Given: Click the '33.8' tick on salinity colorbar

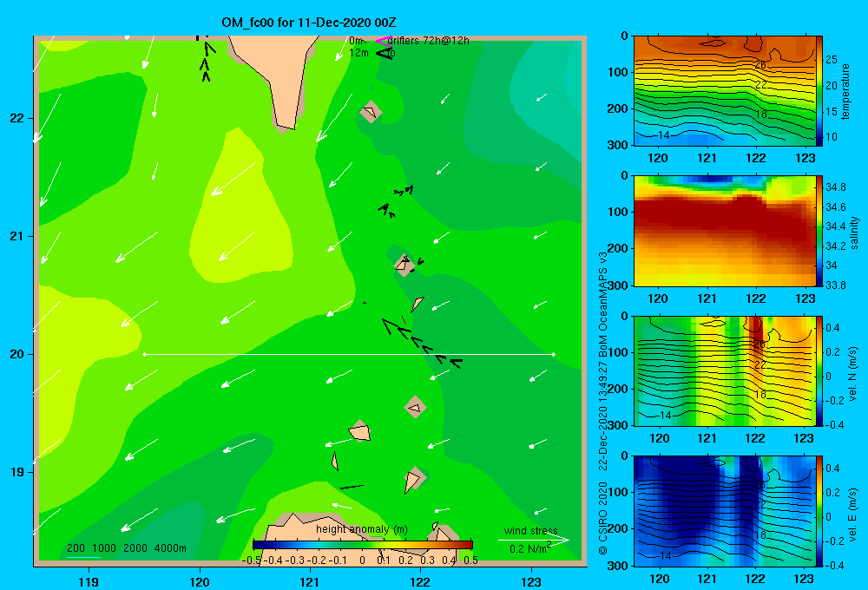Looking at the screenshot, I should 835,285.
